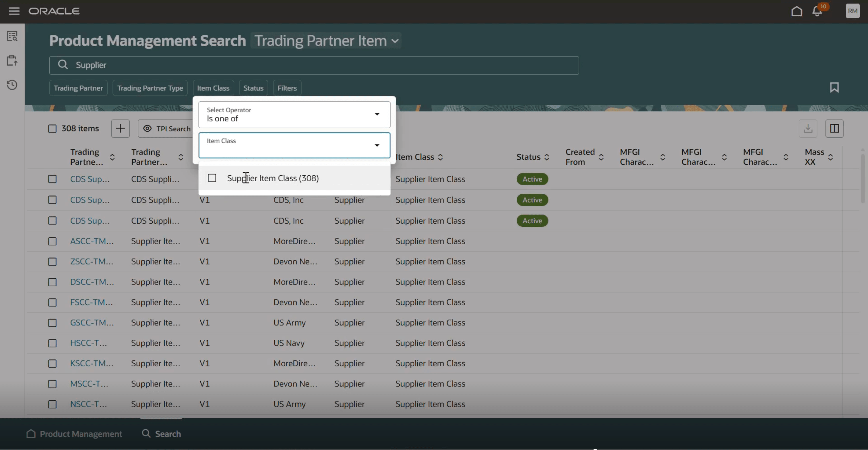Check the Supplier Item Class (308) option
The image size is (868, 450).
tap(212, 178)
